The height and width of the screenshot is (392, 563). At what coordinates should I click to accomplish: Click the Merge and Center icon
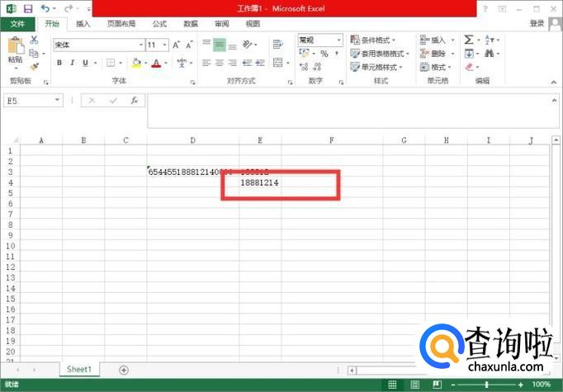pyautogui.click(x=278, y=63)
